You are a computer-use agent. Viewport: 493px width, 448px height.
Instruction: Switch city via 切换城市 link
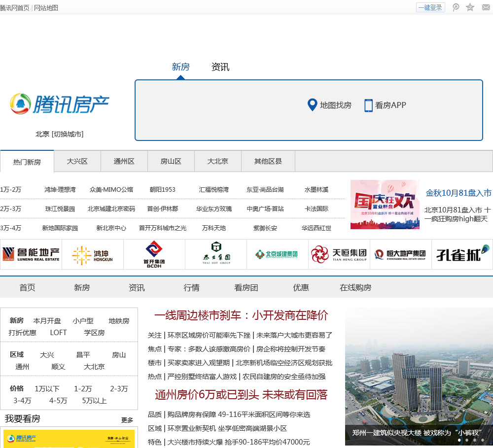(68, 134)
